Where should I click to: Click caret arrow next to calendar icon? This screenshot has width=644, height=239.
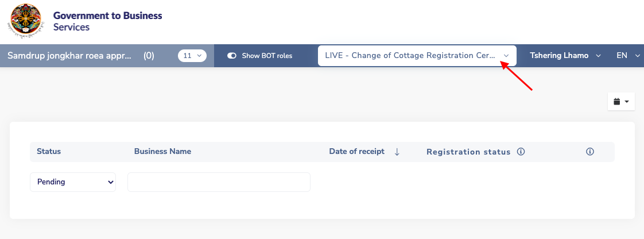[627, 102]
